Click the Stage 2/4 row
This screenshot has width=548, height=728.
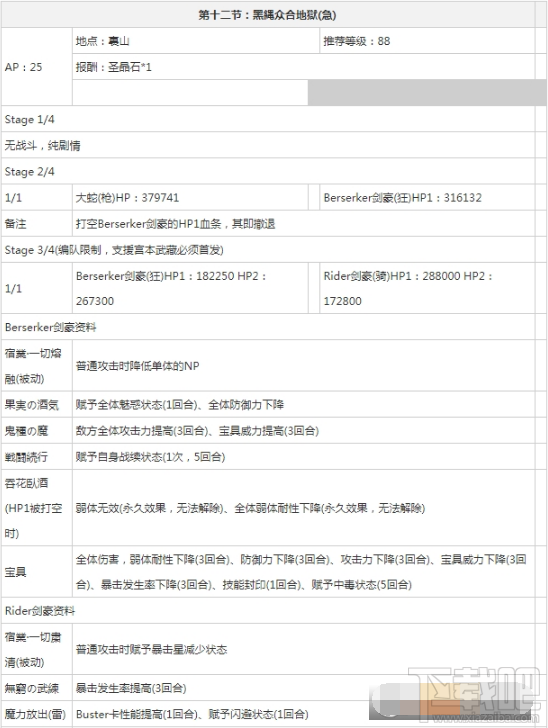coord(267,171)
